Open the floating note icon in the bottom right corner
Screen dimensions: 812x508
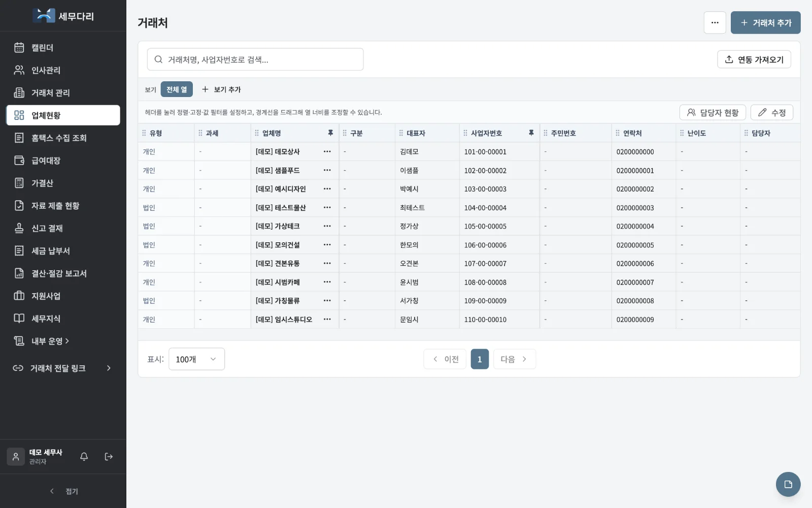click(788, 484)
